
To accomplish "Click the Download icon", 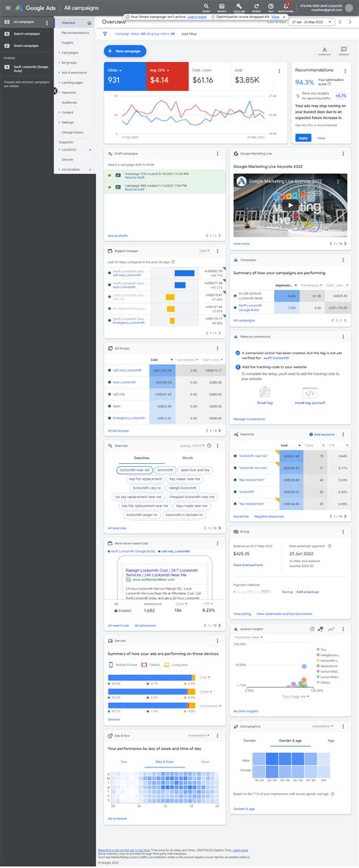I will tap(325, 50).
